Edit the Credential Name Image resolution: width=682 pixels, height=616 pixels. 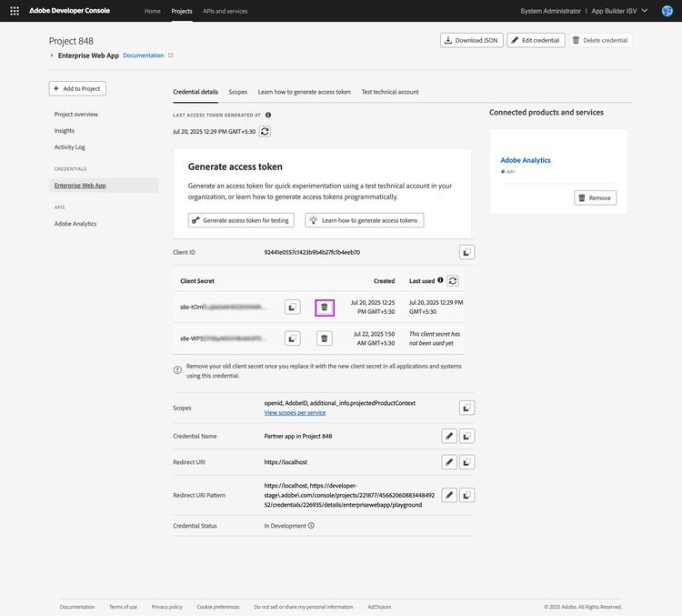pos(449,436)
